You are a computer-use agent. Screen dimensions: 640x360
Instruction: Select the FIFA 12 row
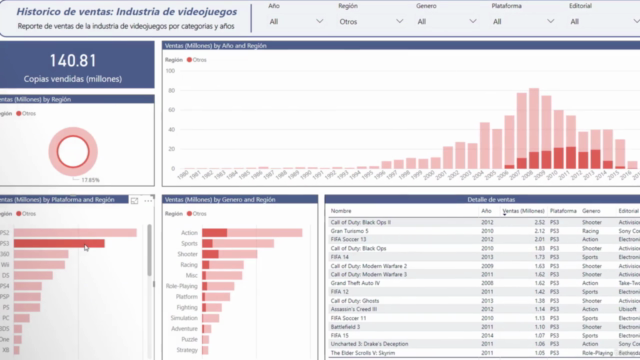[x=484, y=292]
